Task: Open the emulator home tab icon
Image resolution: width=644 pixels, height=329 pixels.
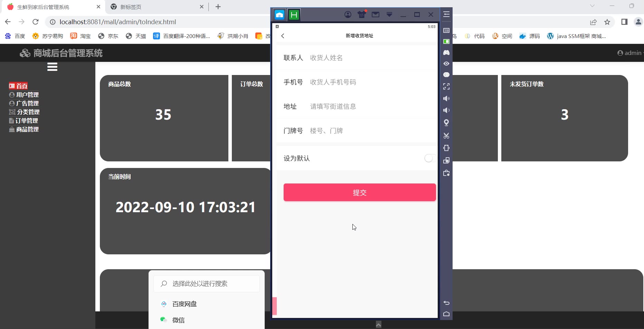Action: pos(280,15)
